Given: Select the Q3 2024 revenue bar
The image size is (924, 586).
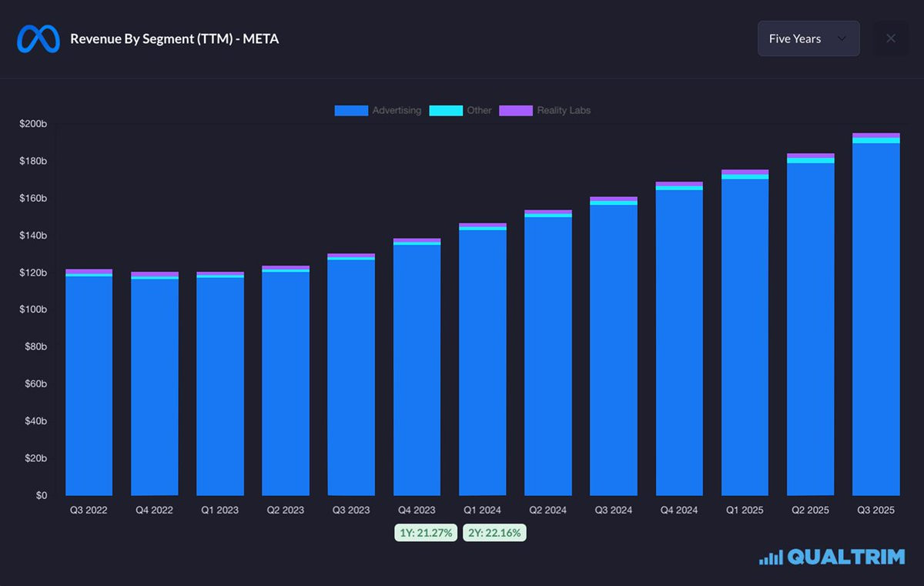Looking at the screenshot, I should (x=614, y=346).
